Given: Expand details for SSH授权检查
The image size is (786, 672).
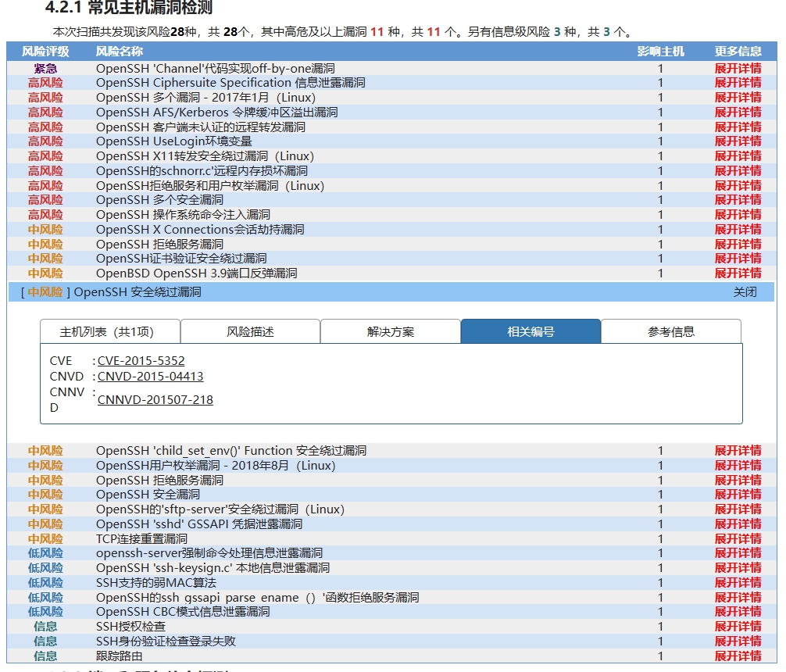Looking at the screenshot, I should click(x=738, y=627).
